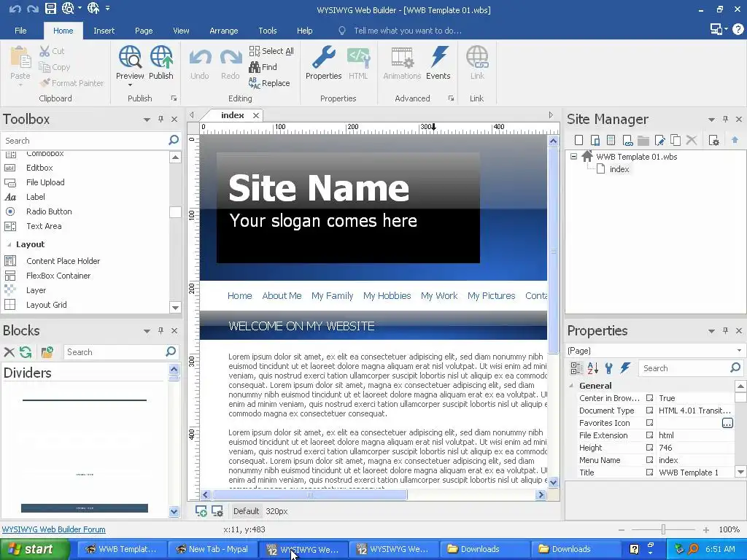This screenshot has width=747, height=560.
Task: Toggle the marker box beside Document Type
Action: click(x=649, y=411)
